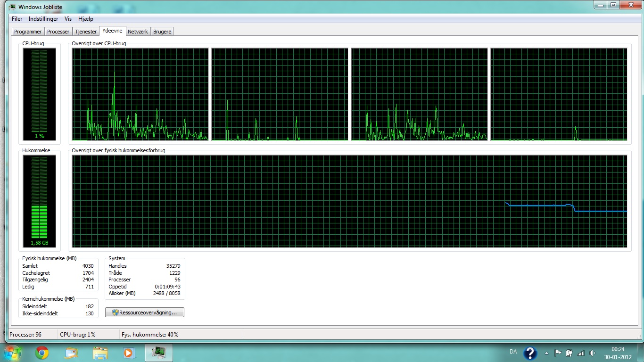Viewport: 644px width, 362px height.
Task: Minimize the Windows Jobliste window
Action: pyautogui.click(x=600, y=5)
